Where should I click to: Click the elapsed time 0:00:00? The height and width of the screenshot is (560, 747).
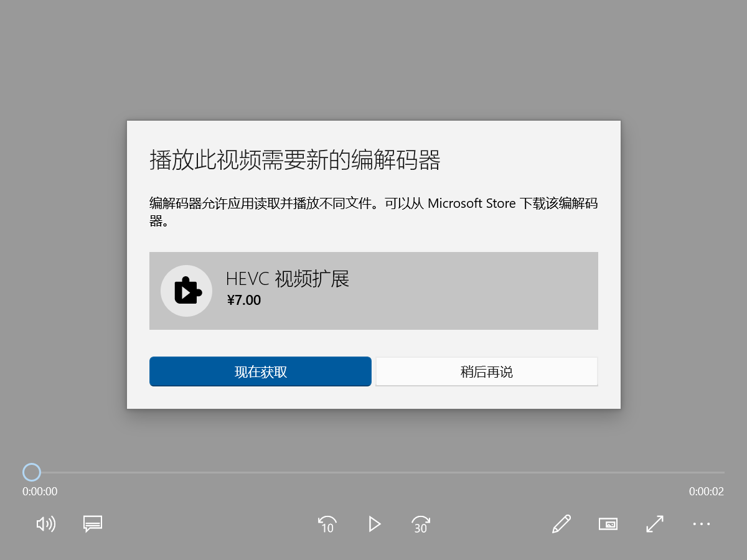(x=40, y=492)
